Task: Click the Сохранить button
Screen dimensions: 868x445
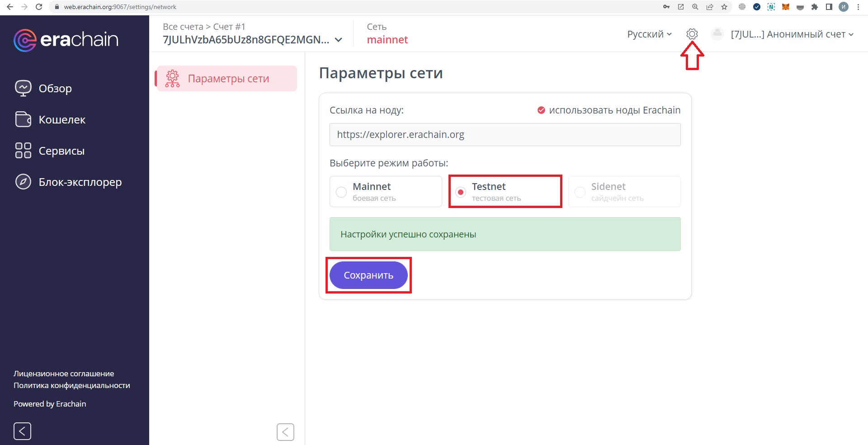Action: 368,275
